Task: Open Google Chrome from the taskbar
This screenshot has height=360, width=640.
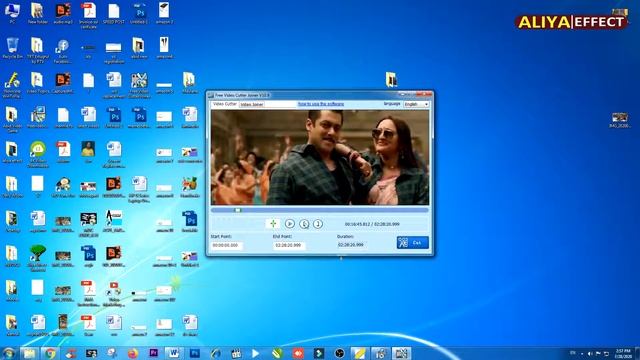Action: 50,353
